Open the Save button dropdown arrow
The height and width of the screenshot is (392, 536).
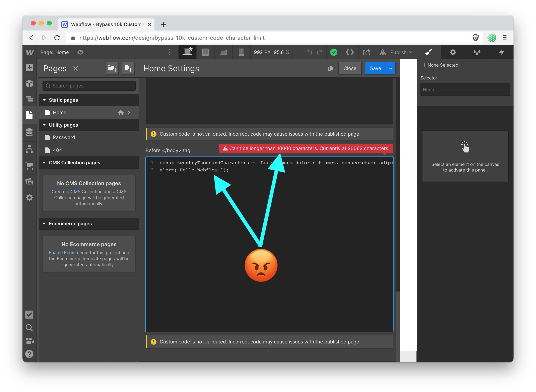(391, 68)
